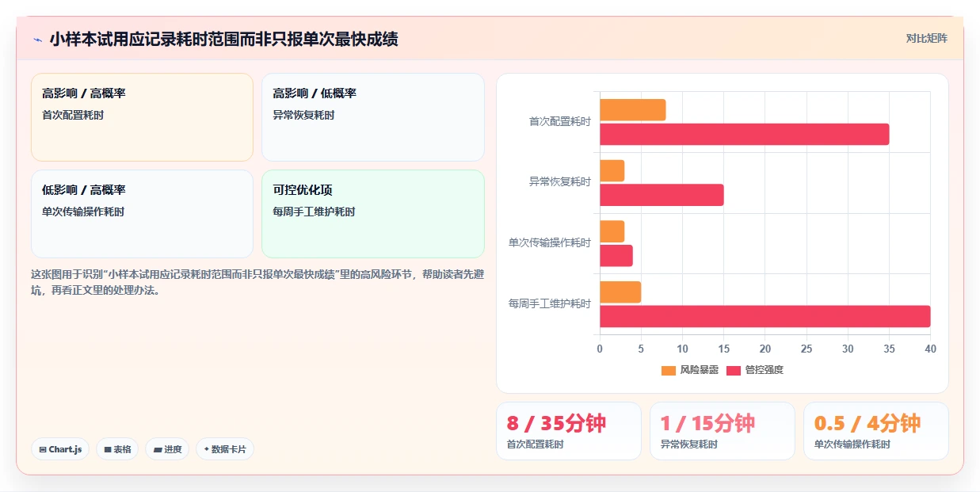Screen dimensions: 980x492
Task: Click the red bar for 单次传输操作耗时
Action: (616, 256)
